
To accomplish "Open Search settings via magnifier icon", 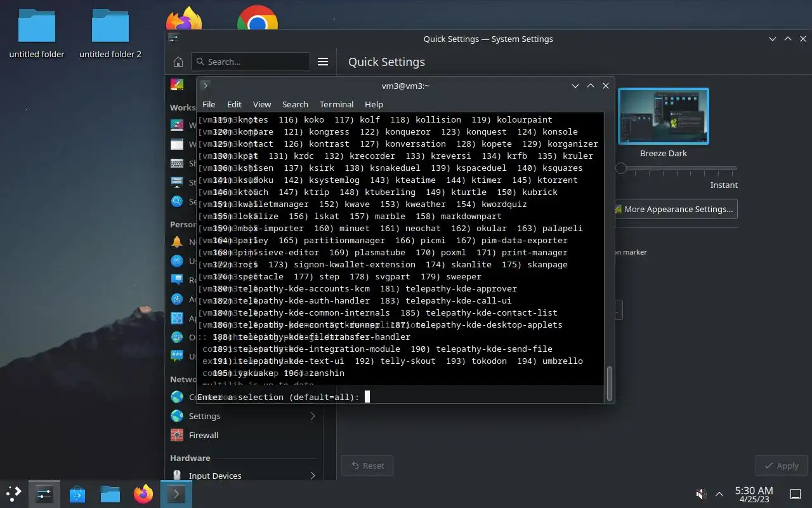I will pyautogui.click(x=177, y=201).
